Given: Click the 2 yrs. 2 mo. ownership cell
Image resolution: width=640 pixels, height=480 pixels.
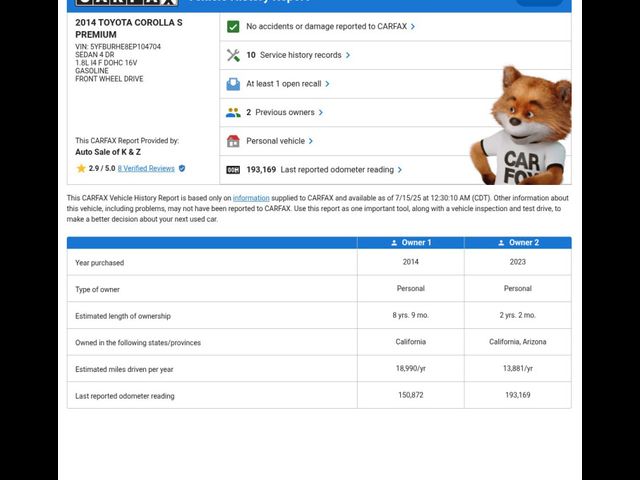Looking at the screenshot, I should pyautogui.click(x=518, y=315).
